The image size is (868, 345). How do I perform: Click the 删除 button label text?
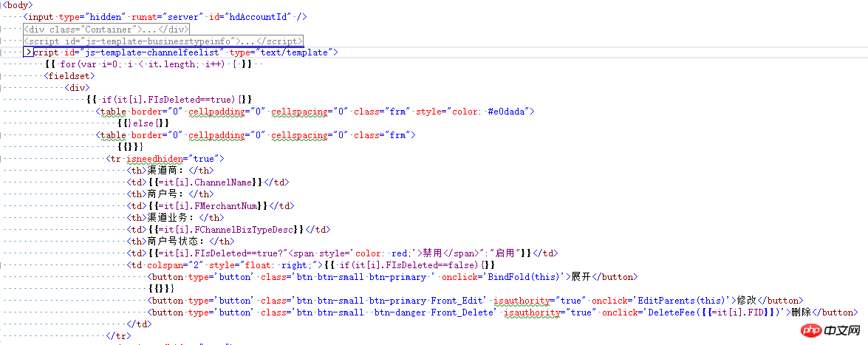(x=801, y=312)
